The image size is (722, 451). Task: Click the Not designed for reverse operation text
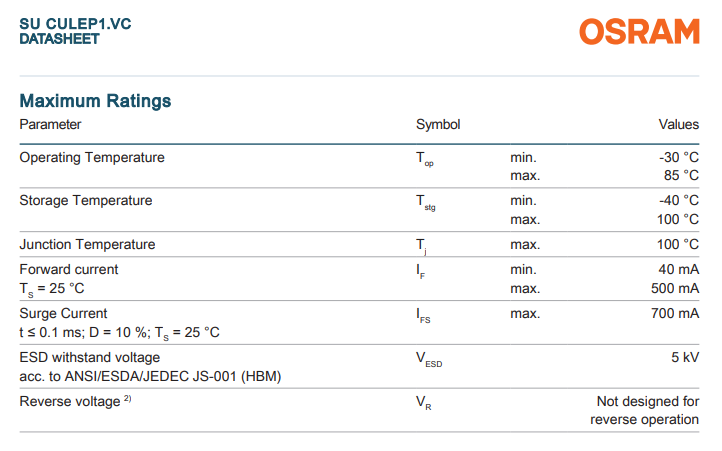[x=645, y=410]
